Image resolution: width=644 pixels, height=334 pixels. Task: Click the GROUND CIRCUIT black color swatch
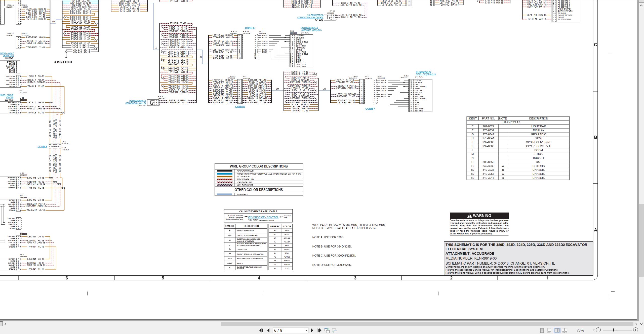coord(224,171)
